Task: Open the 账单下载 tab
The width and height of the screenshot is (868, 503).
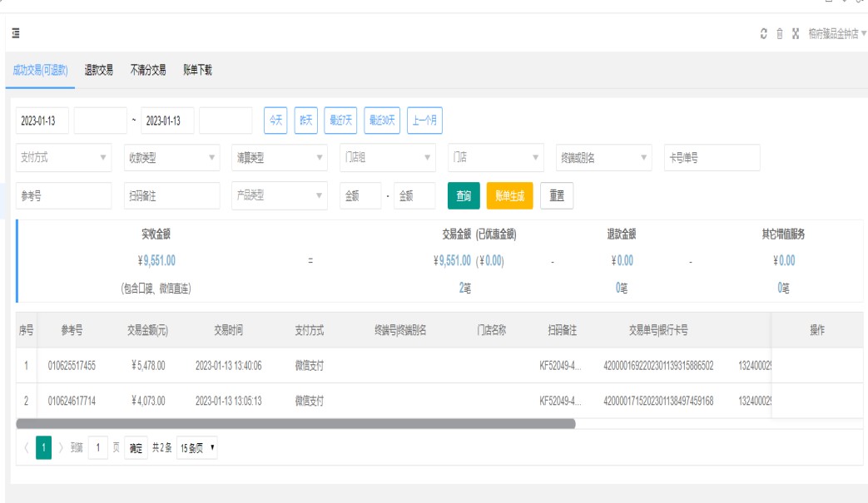Action: click(197, 71)
